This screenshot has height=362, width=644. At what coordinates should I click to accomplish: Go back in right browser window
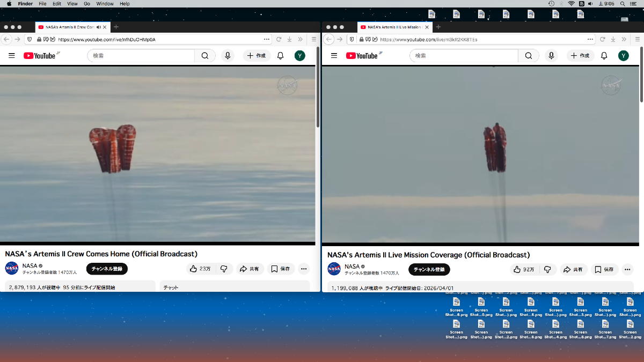330,39
